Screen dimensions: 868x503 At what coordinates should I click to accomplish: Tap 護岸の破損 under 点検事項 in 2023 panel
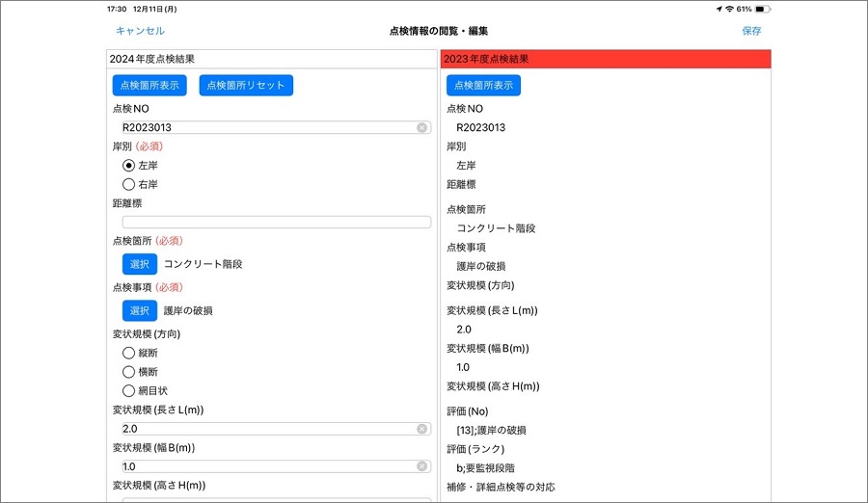click(x=481, y=266)
